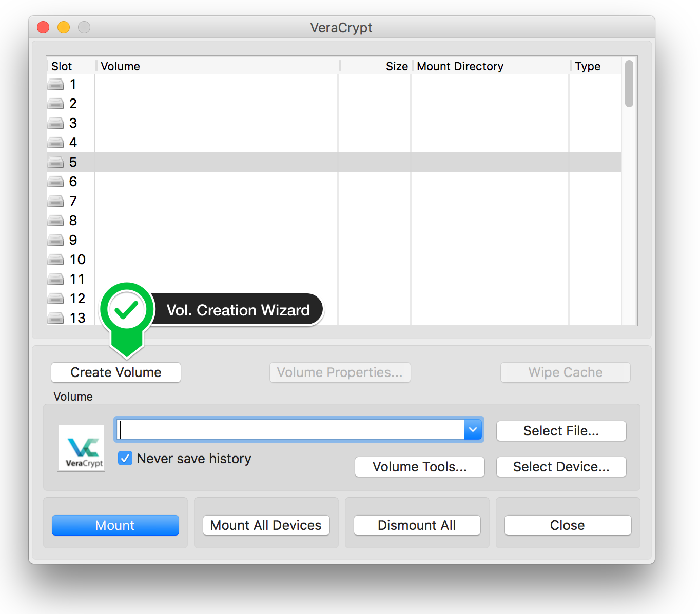
Task: Select slot number 1 text
Action: [x=73, y=84]
